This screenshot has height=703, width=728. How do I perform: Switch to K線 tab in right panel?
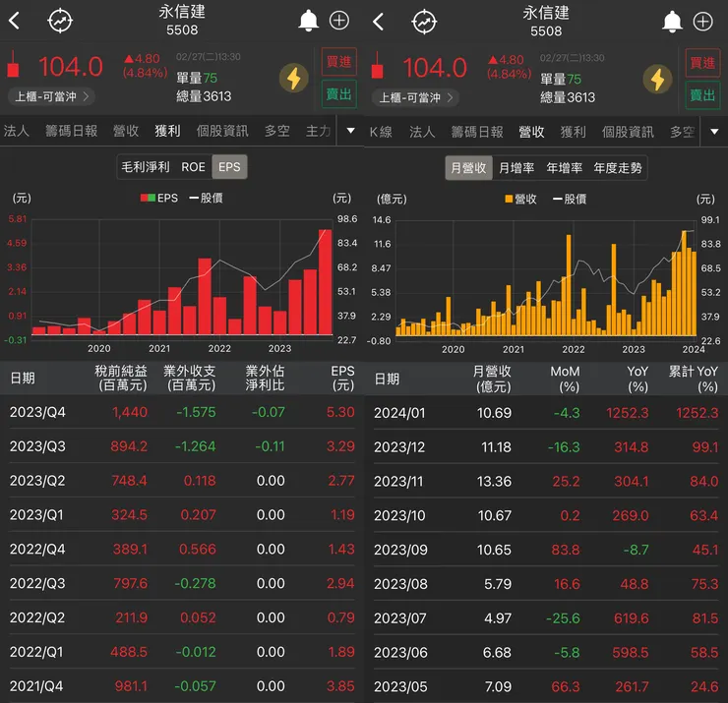tap(381, 132)
